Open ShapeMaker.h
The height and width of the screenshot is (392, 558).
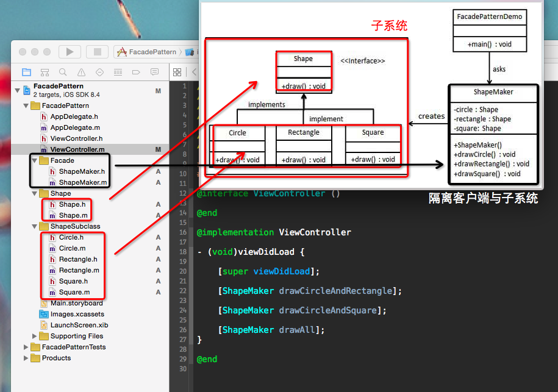(x=82, y=171)
